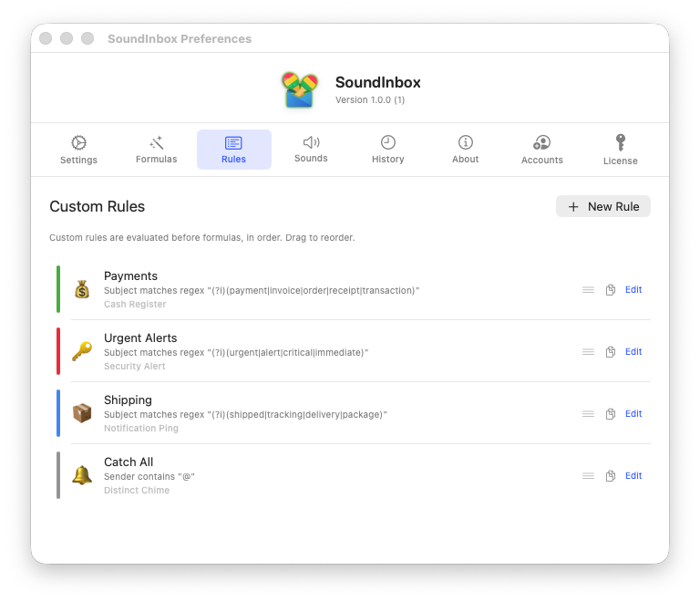Click the Custom Rules heading
700x602 pixels.
tap(97, 206)
